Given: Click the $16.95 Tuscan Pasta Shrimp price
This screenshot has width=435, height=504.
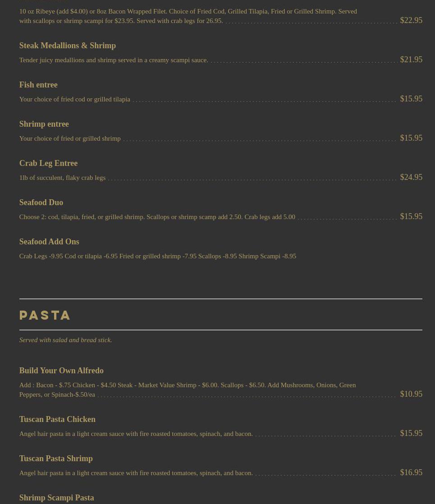Looking at the screenshot, I should tap(411, 472).
